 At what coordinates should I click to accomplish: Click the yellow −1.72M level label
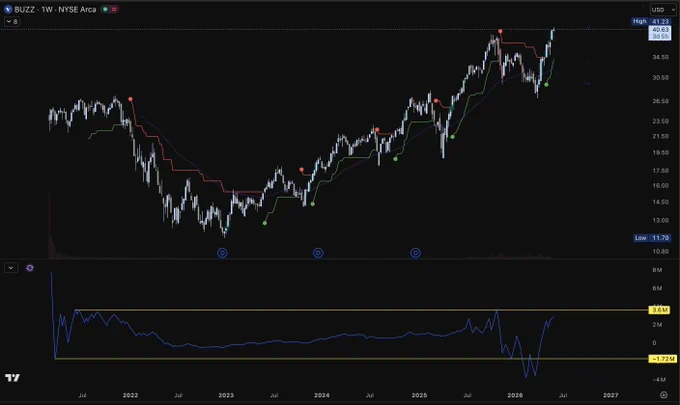pyautogui.click(x=663, y=359)
